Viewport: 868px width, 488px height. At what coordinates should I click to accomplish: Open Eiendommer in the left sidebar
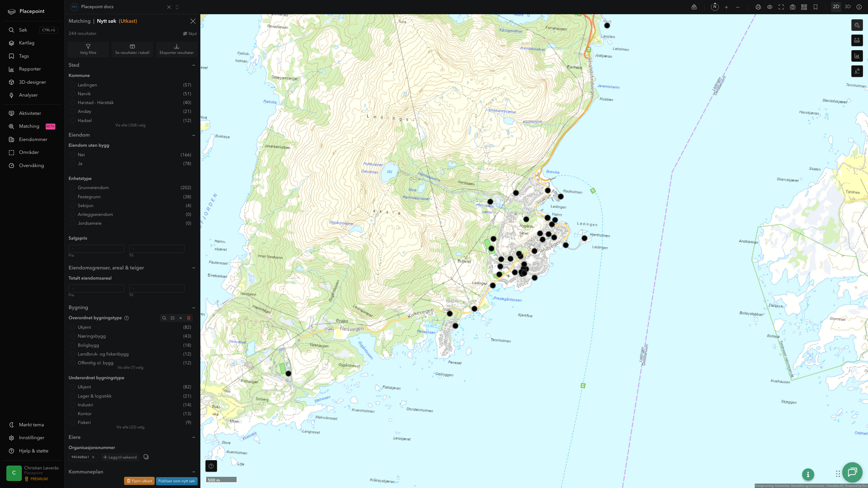coord(33,139)
